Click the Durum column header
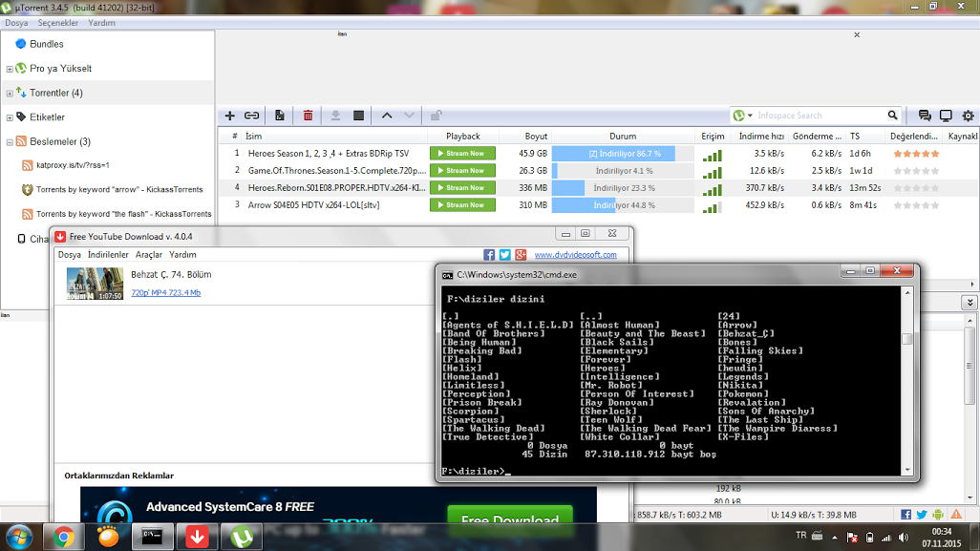This screenshot has width=980, height=551. [623, 137]
